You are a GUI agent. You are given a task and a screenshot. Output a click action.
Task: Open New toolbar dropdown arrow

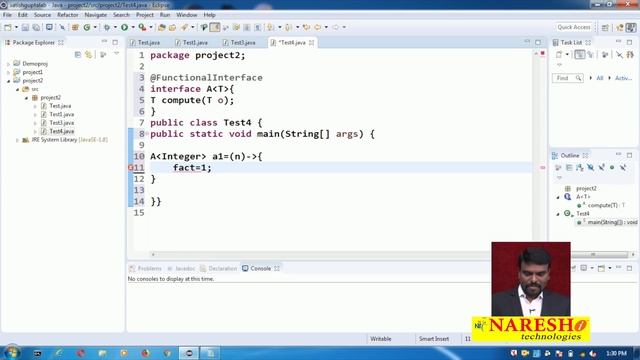pyautogui.click(x=16, y=27)
